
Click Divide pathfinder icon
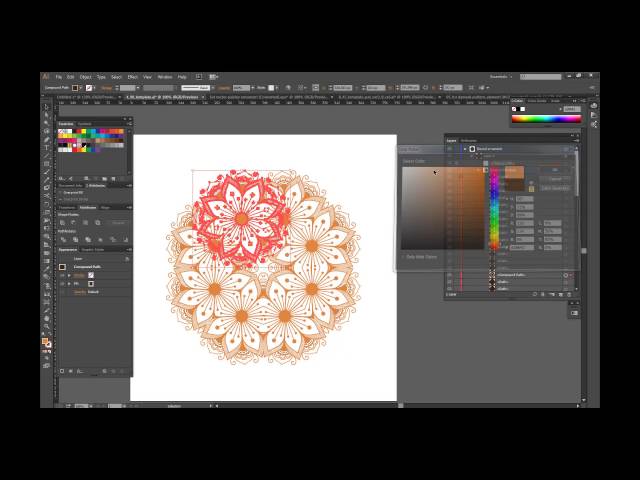tap(63, 240)
